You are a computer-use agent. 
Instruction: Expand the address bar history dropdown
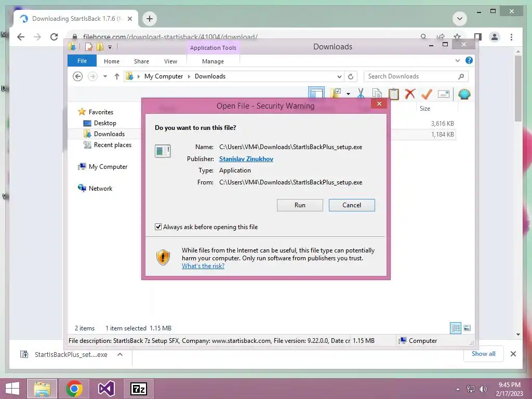pyautogui.click(x=339, y=77)
